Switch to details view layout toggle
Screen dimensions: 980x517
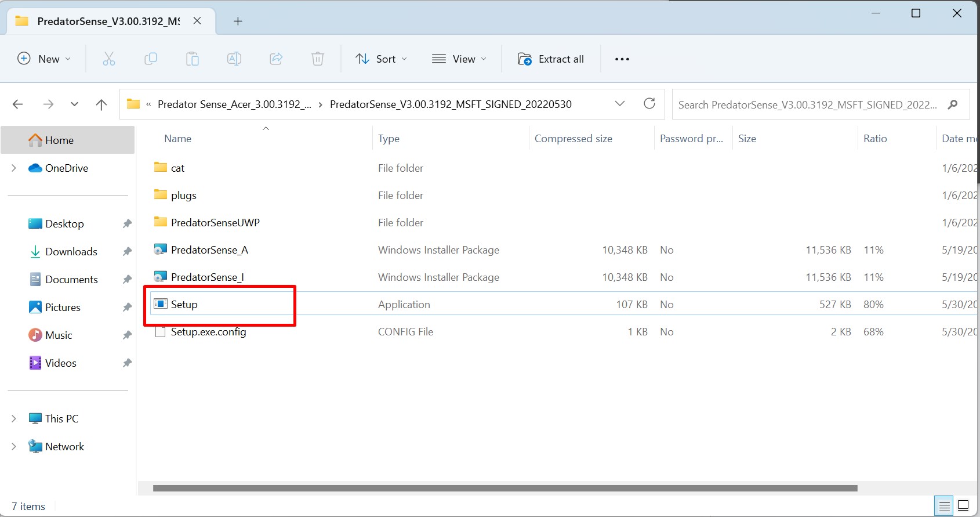[x=944, y=506]
